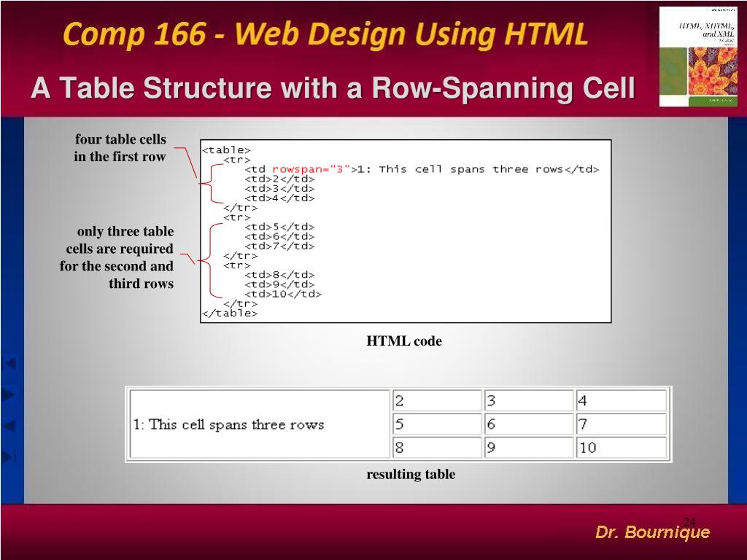Jump to last slide with the arrow-bar icon

coord(9,456)
